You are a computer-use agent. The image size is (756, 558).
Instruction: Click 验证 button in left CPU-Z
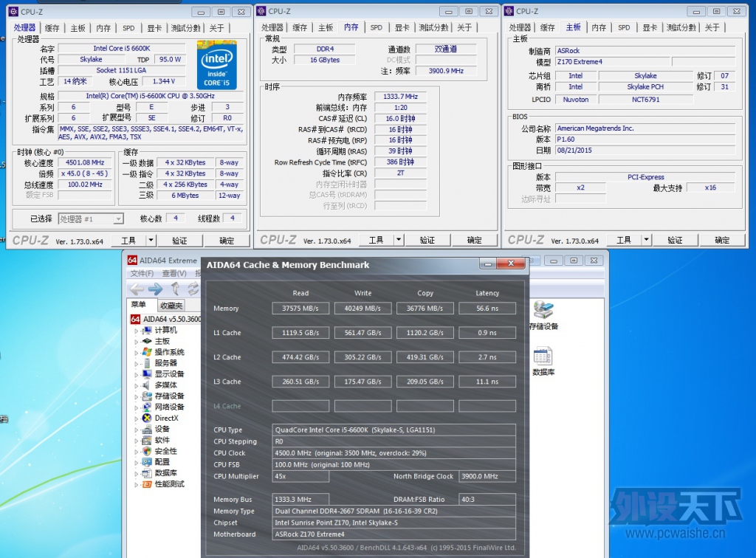(x=180, y=241)
